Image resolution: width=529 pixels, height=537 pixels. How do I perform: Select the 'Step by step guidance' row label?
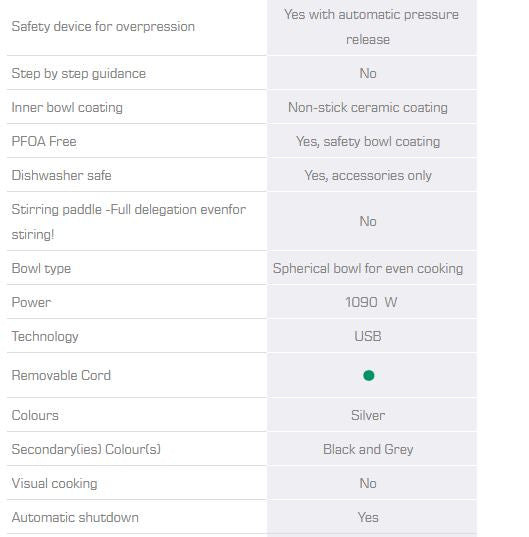coord(79,73)
